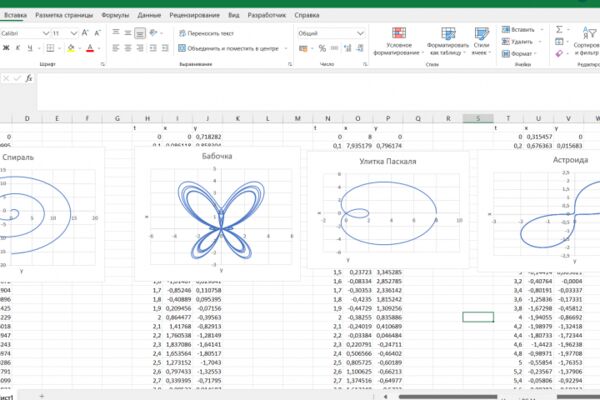Screen dimensions: 600x400
Task: Increase indent
Action: point(165,48)
